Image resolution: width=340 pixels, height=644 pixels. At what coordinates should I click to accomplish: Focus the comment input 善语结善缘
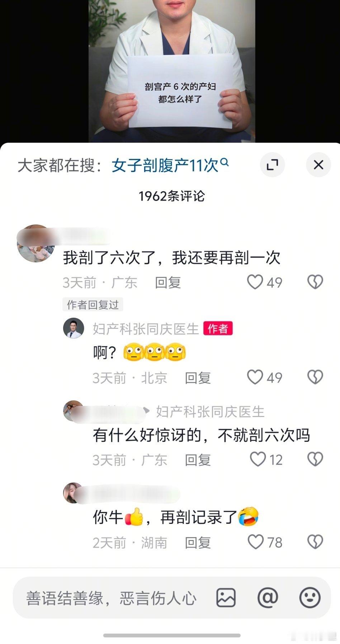(x=111, y=598)
